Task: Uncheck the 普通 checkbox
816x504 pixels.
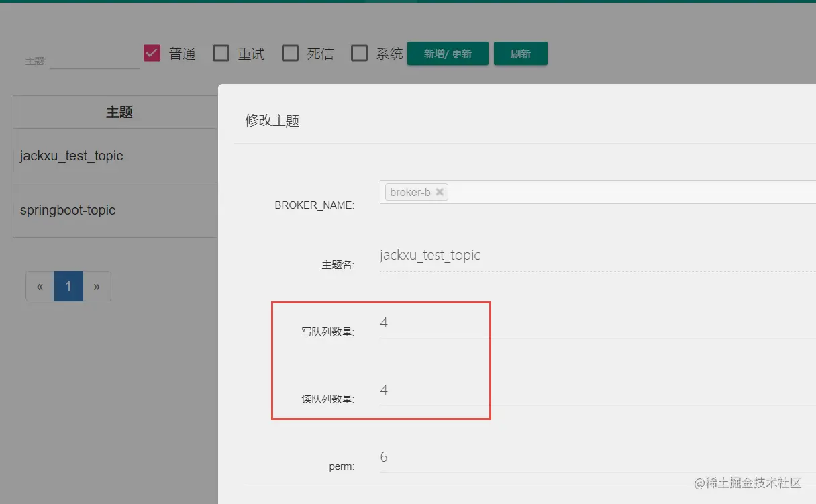Action: [x=152, y=53]
